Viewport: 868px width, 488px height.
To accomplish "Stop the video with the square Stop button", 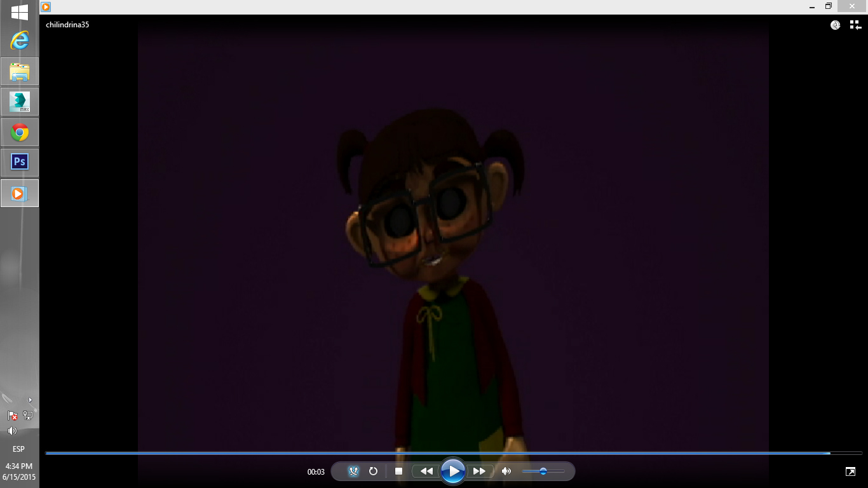I will click(x=399, y=471).
